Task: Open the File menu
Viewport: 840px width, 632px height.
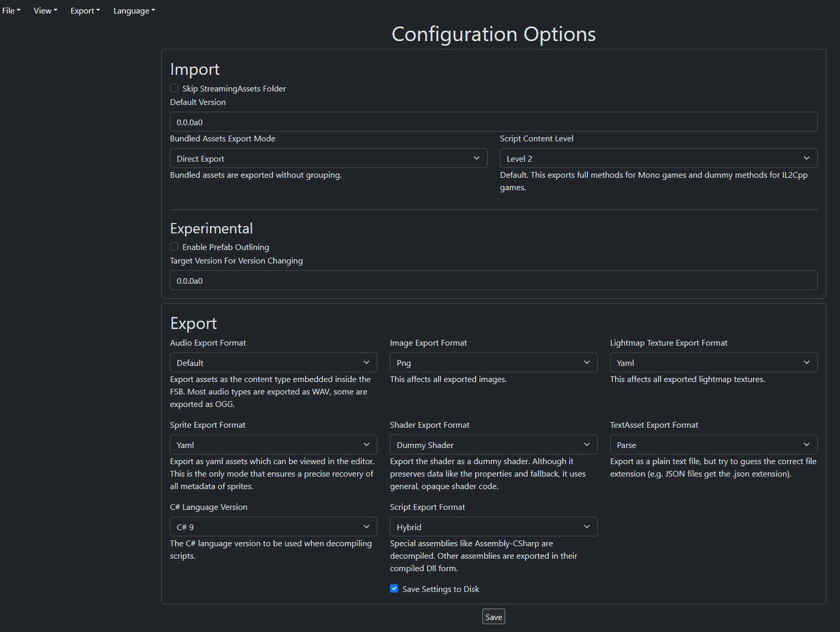Action: point(11,10)
